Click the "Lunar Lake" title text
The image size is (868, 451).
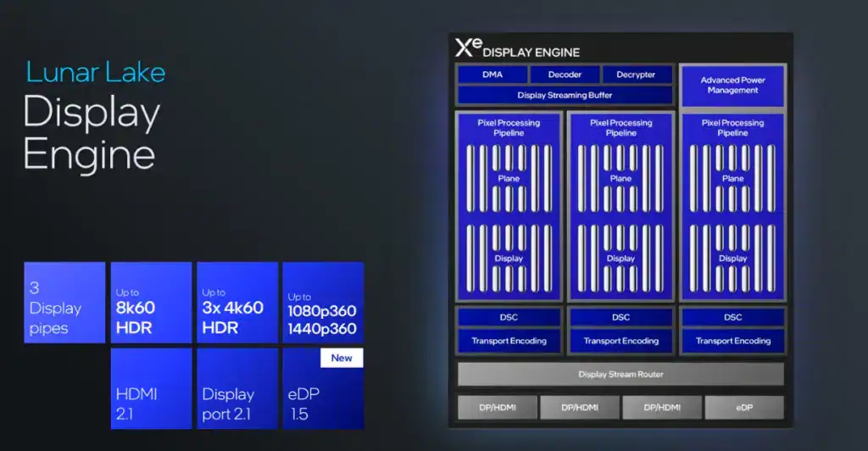[95, 73]
